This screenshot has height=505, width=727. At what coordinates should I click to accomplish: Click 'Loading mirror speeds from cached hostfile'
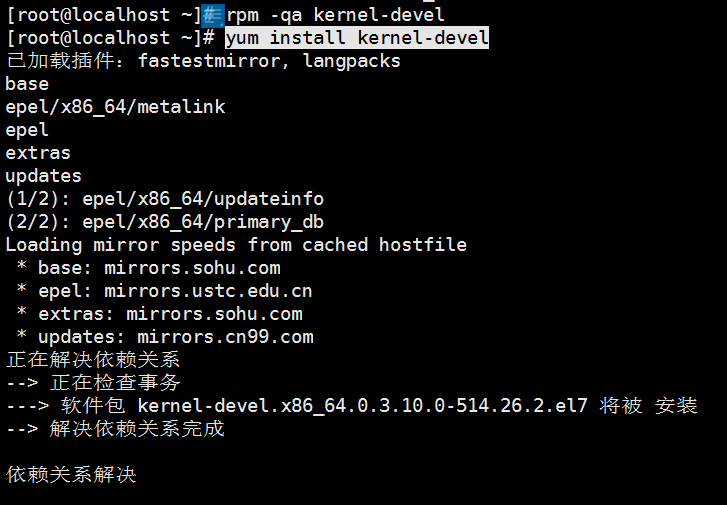click(236, 245)
